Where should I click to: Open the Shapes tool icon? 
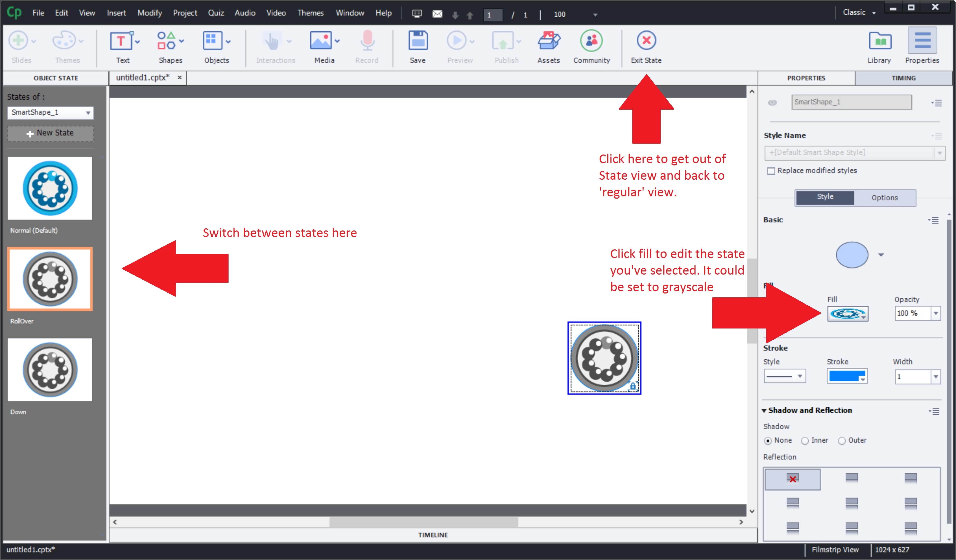click(x=167, y=40)
